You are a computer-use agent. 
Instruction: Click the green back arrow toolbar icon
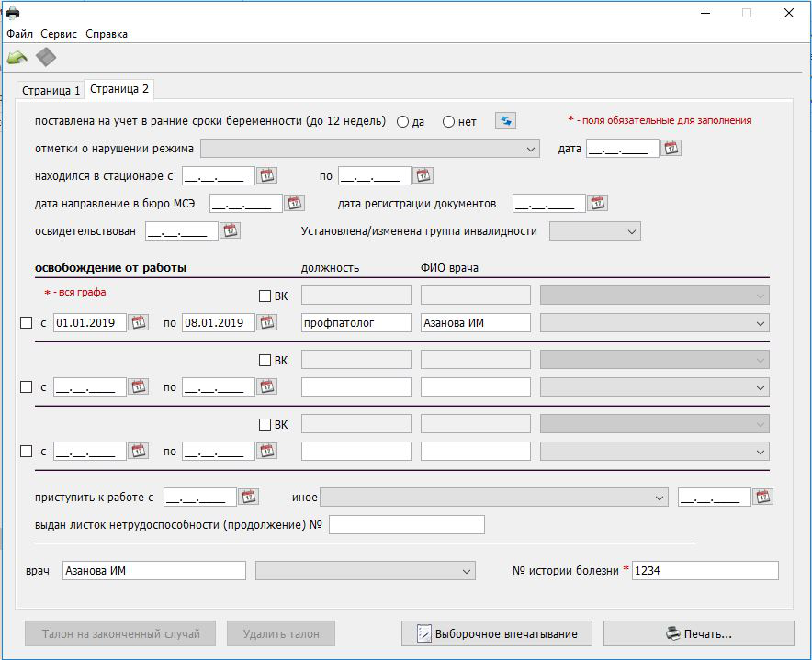(x=17, y=58)
